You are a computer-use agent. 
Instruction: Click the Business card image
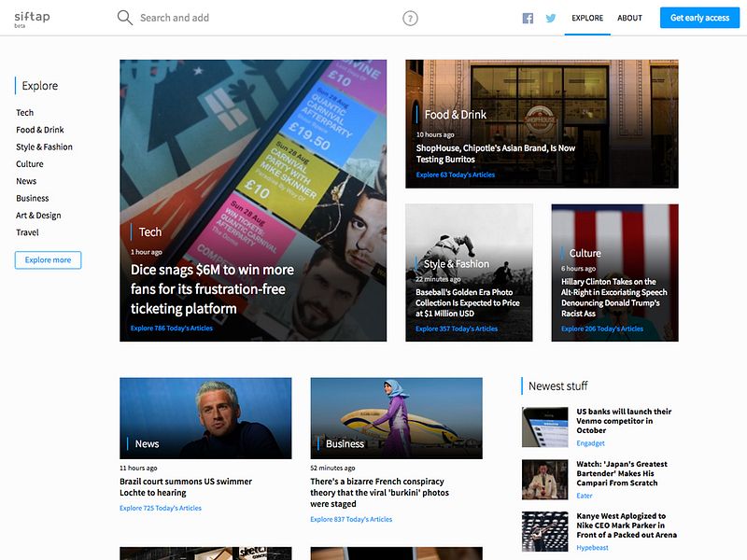(x=396, y=418)
